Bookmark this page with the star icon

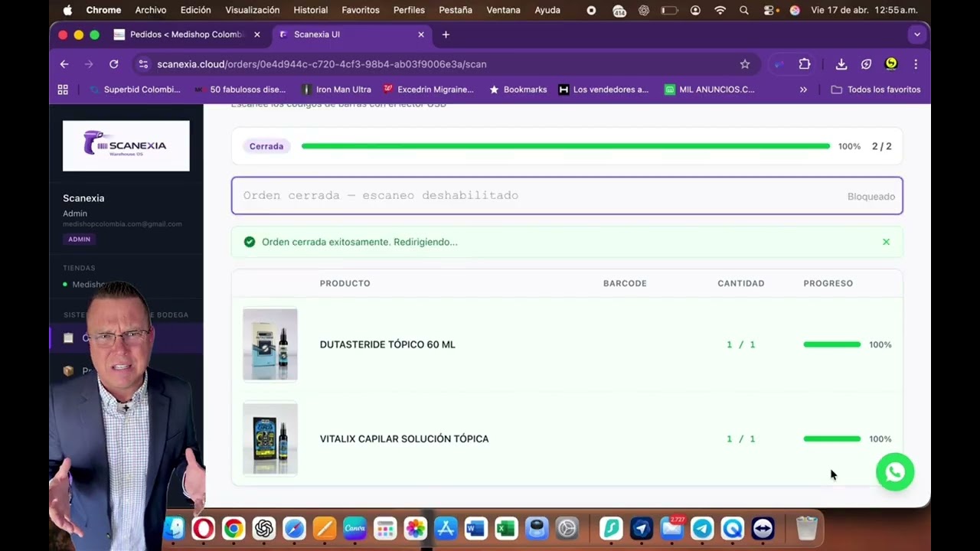745,64
